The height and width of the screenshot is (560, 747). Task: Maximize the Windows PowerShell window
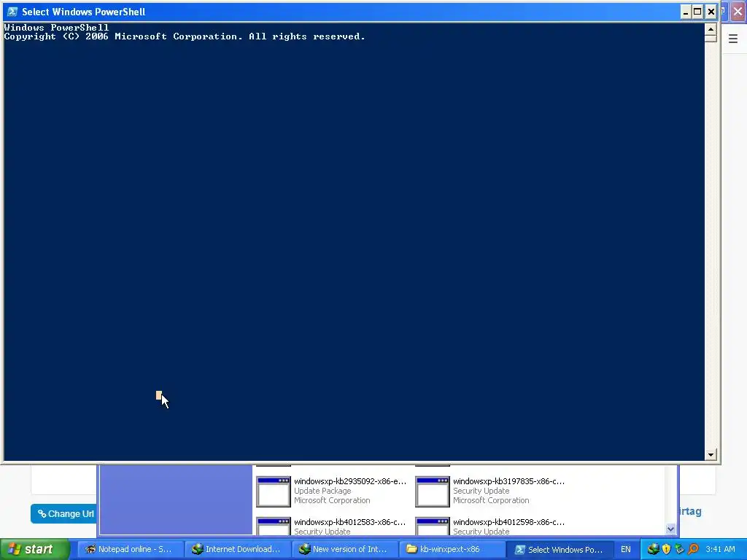pyautogui.click(x=697, y=12)
